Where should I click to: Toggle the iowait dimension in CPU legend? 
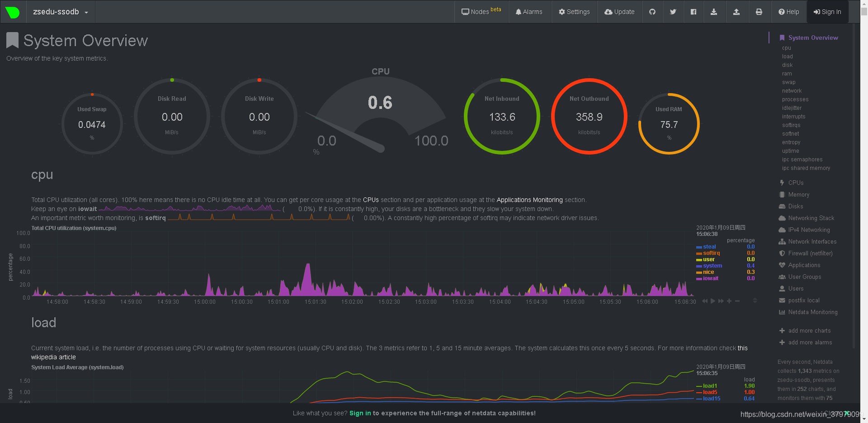pyautogui.click(x=711, y=278)
